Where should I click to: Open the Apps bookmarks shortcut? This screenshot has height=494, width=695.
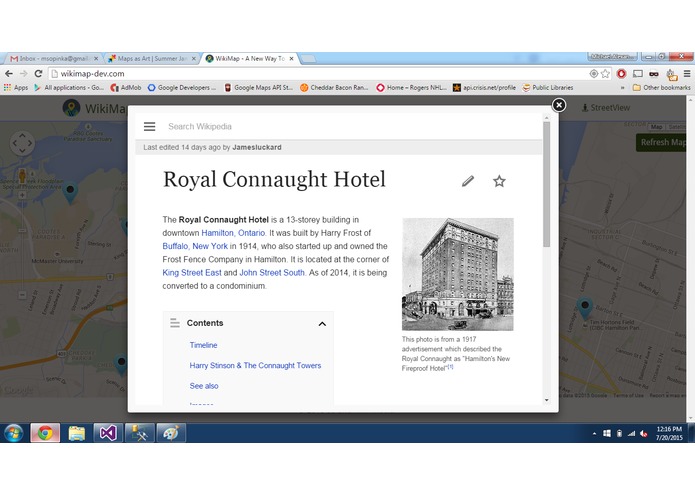tap(16, 88)
